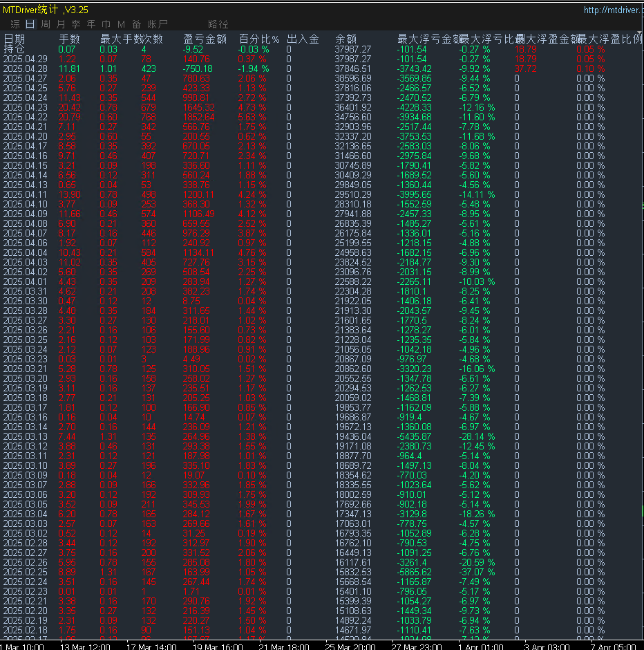This screenshot has height=650, width=644.
Task: Select the 日 daily statistics tab
Action: pos(30,24)
